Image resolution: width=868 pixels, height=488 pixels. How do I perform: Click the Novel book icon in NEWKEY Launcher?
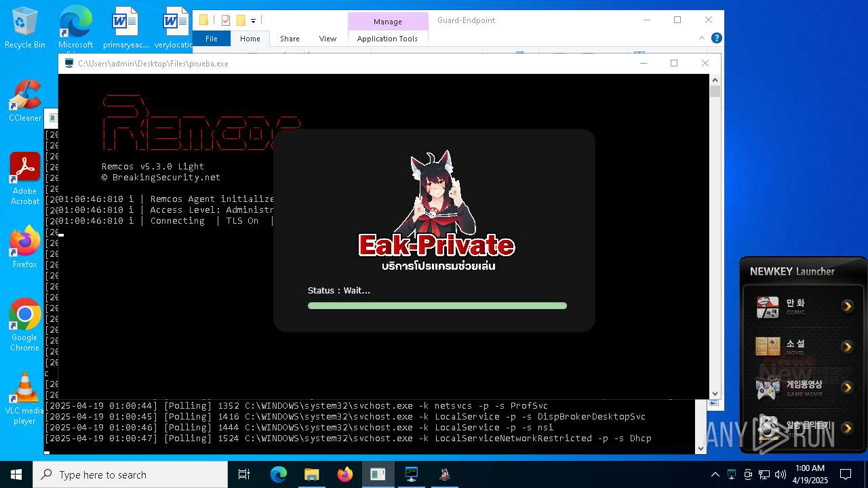(768, 347)
